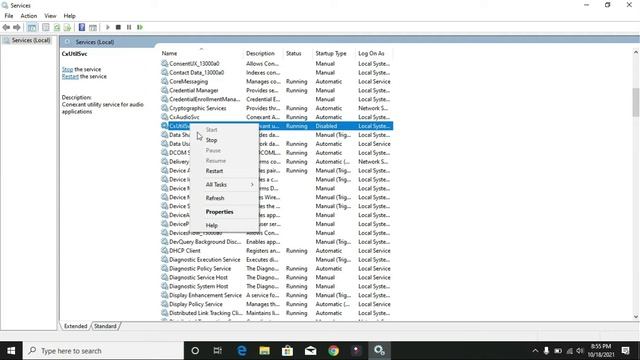Click the Forward arrow in the toolbar
This screenshot has height=360, width=640.
[17, 27]
